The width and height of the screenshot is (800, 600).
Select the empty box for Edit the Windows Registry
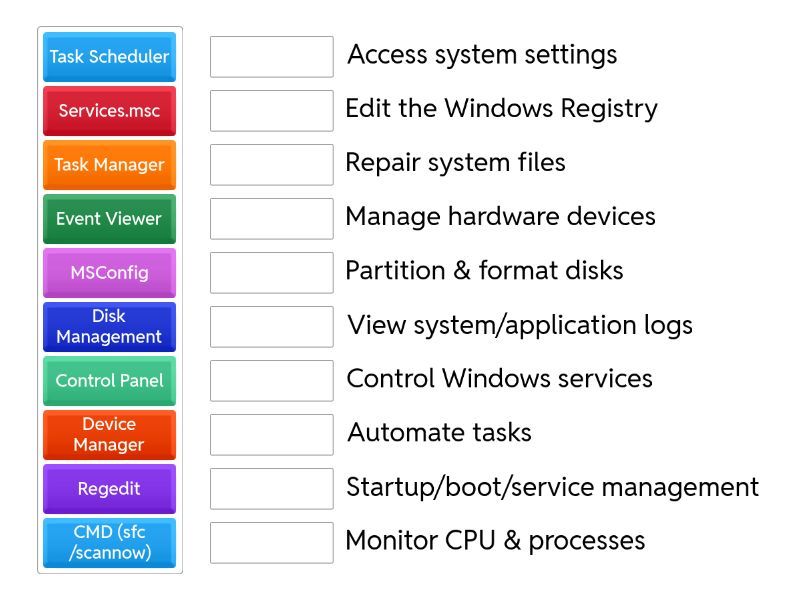pos(271,111)
